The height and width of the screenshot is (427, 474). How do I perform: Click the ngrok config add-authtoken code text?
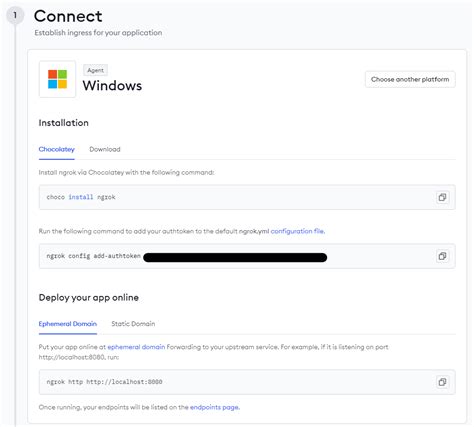click(93, 256)
